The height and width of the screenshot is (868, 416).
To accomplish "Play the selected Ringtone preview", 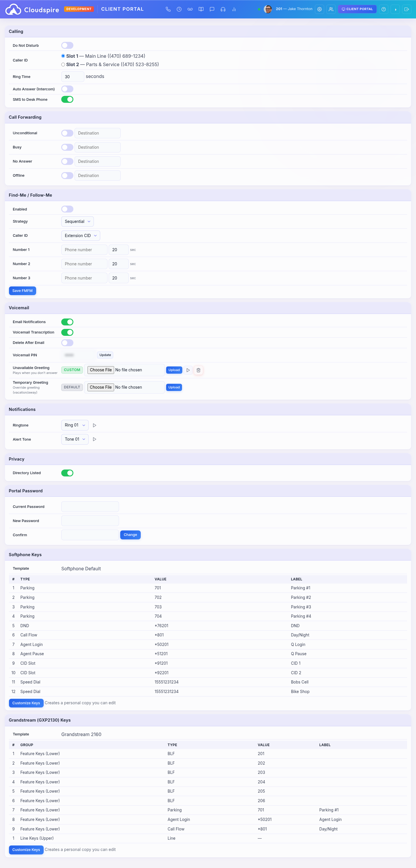I will 94,425.
